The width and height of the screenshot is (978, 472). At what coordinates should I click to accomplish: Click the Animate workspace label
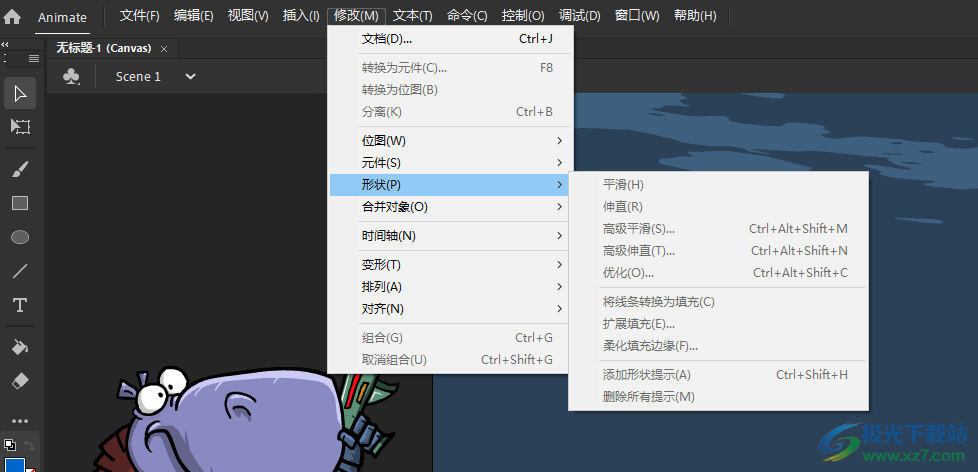pos(62,17)
